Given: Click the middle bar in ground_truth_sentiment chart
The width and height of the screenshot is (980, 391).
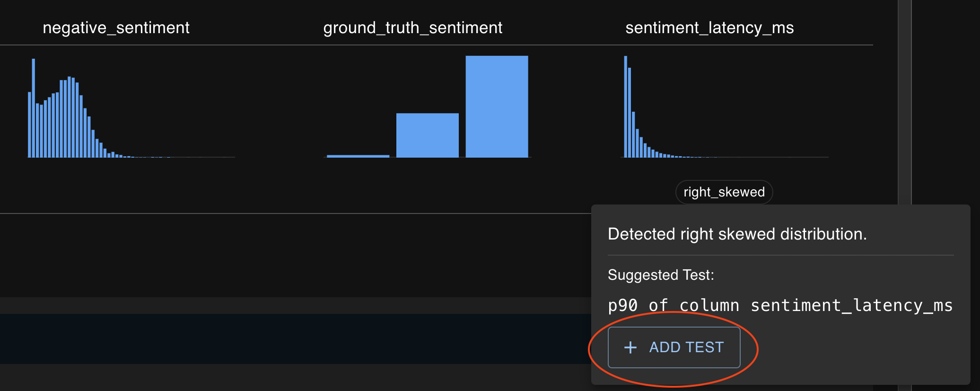Looking at the screenshot, I should (427, 135).
